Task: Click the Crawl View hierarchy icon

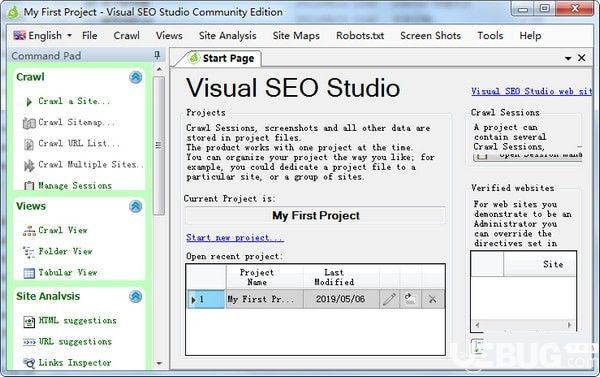Action: [x=29, y=231]
